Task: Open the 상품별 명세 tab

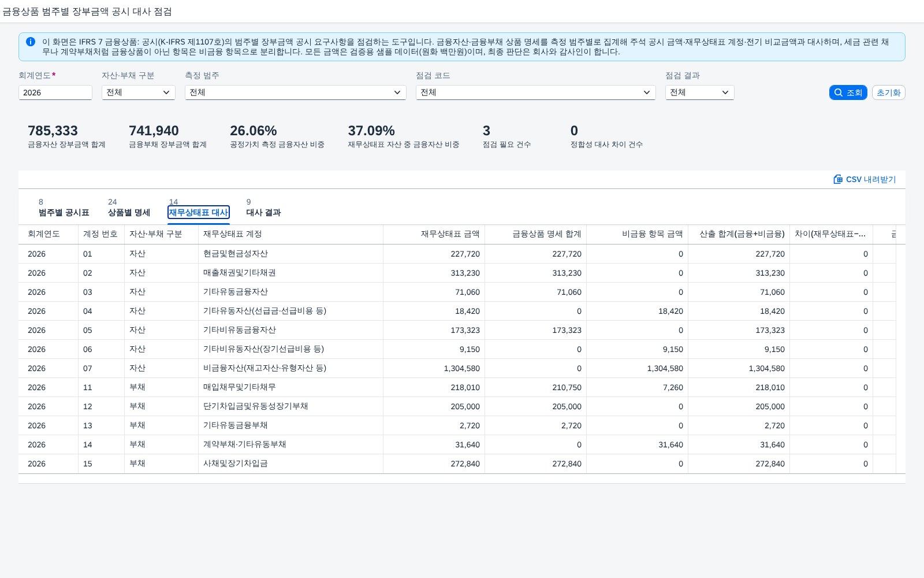Action: coord(129,208)
